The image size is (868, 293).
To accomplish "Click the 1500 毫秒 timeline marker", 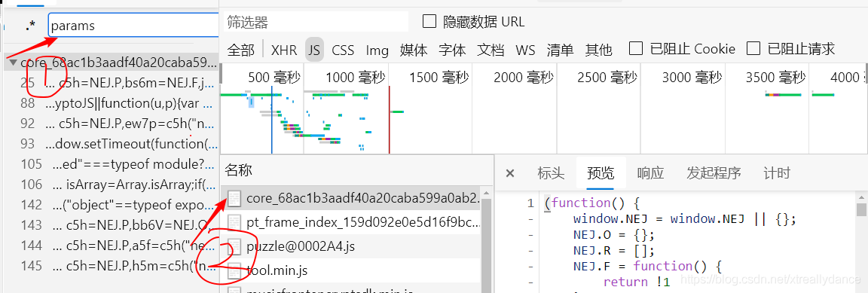I will [439, 77].
